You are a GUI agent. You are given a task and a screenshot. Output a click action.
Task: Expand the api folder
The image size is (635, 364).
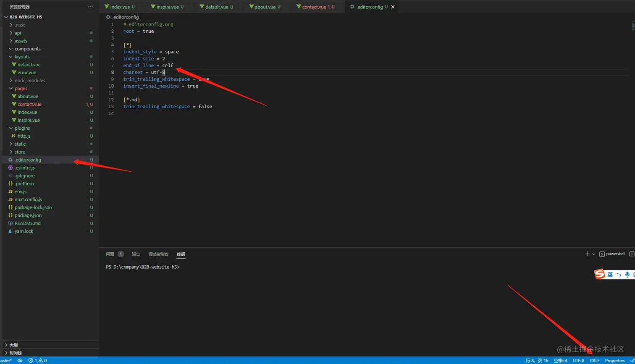point(18,33)
